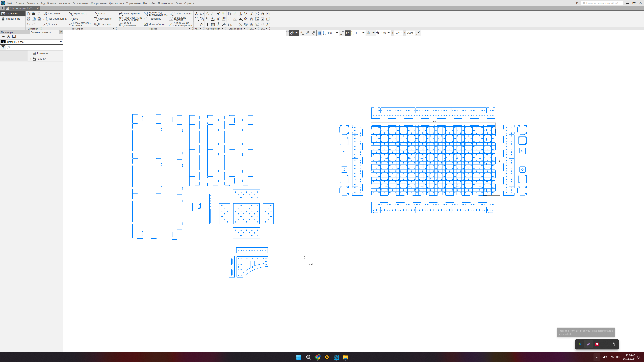
Task: Toggle the snaps magnet button
Action: [292, 33]
